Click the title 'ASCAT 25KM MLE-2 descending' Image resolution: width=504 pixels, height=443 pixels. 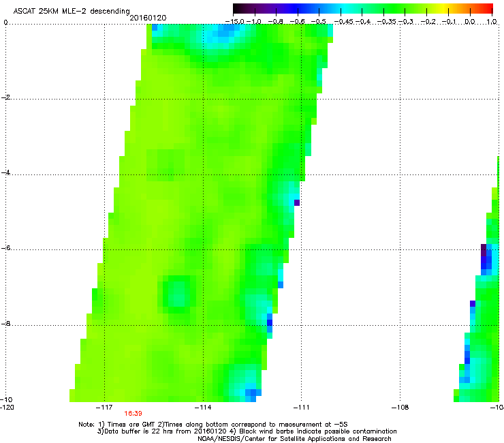(x=72, y=11)
